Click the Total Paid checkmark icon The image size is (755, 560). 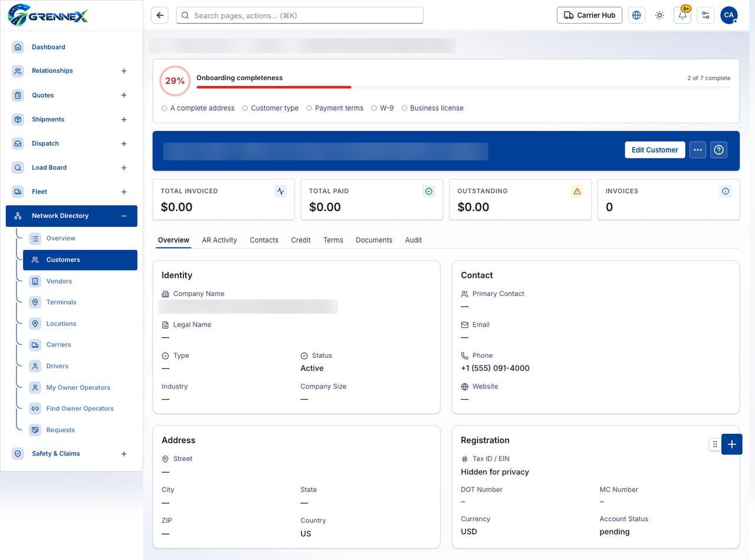429,191
